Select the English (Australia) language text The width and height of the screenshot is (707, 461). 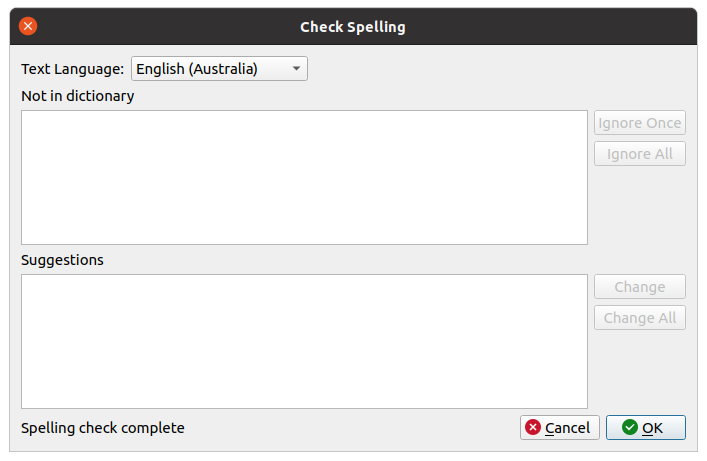tap(197, 69)
